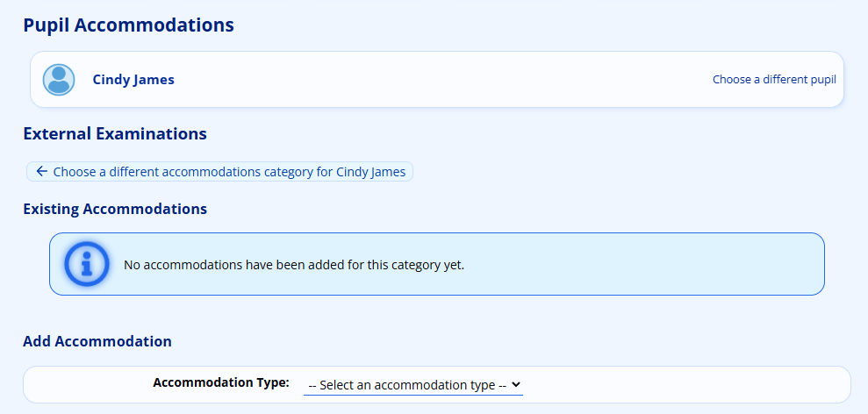The width and height of the screenshot is (868, 414).
Task: Open the accommodation type dropdown
Action: coord(412,385)
